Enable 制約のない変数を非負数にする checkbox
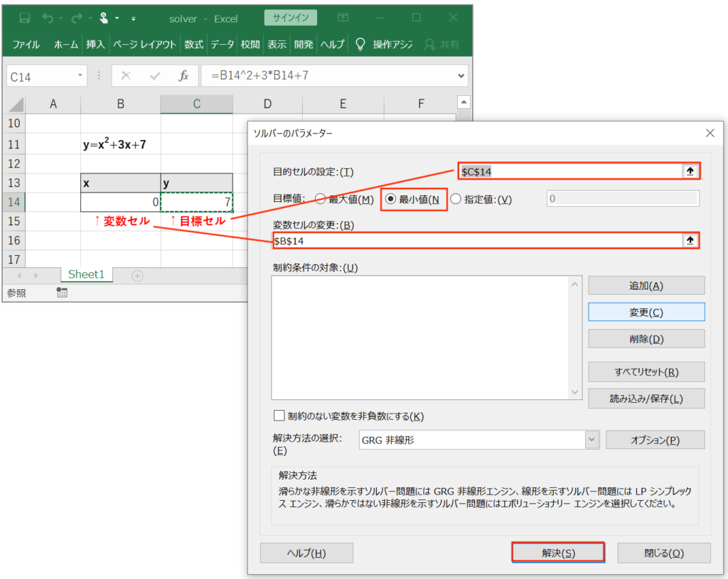 [x=279, y=416]
